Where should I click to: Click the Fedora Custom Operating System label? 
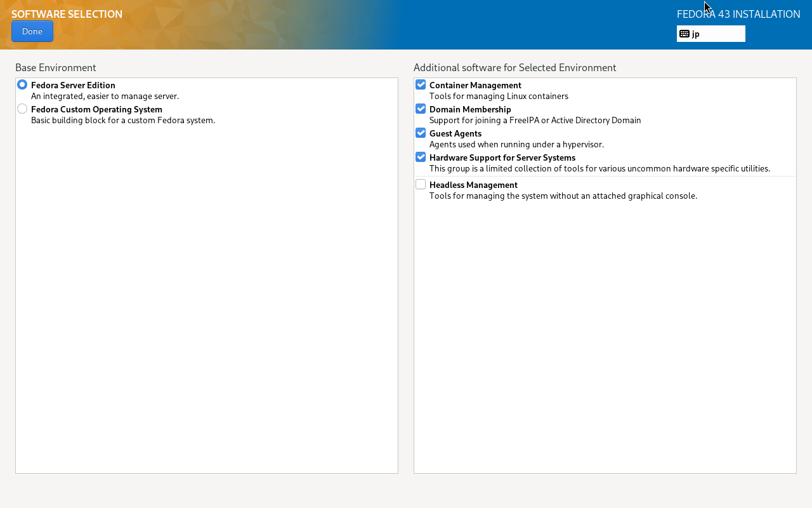click(x=96, y=109)
